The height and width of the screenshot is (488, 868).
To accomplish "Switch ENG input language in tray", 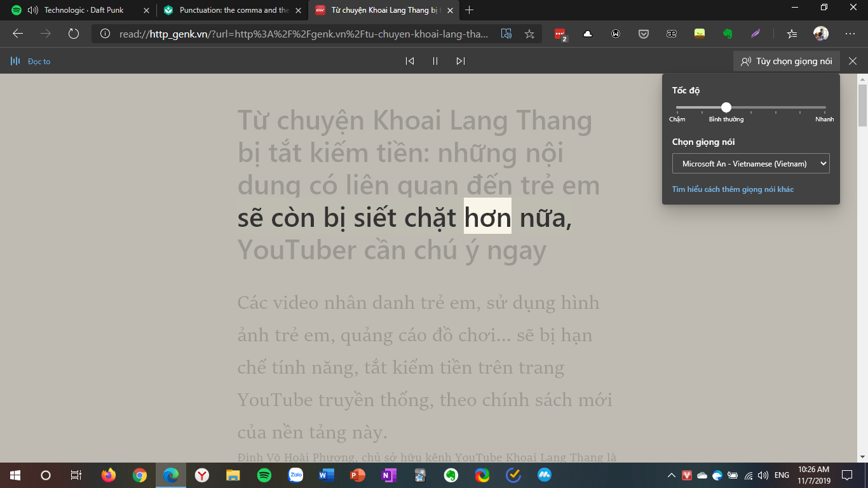I will click(782, 475).
